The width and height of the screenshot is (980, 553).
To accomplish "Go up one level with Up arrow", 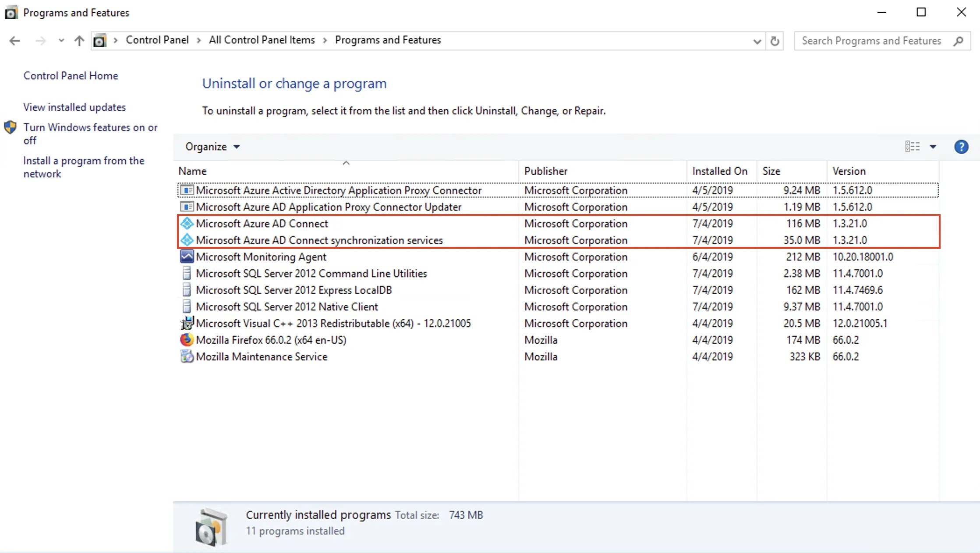I will click(79, 41).
